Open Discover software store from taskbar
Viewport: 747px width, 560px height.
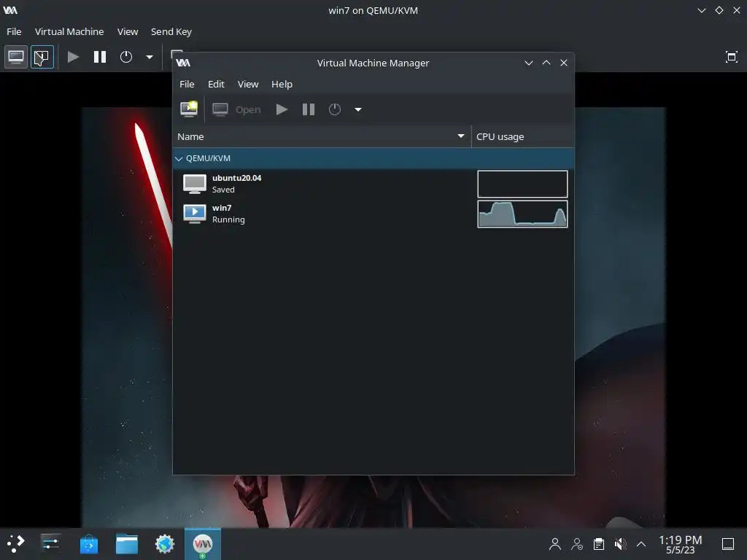coord(88,544)
